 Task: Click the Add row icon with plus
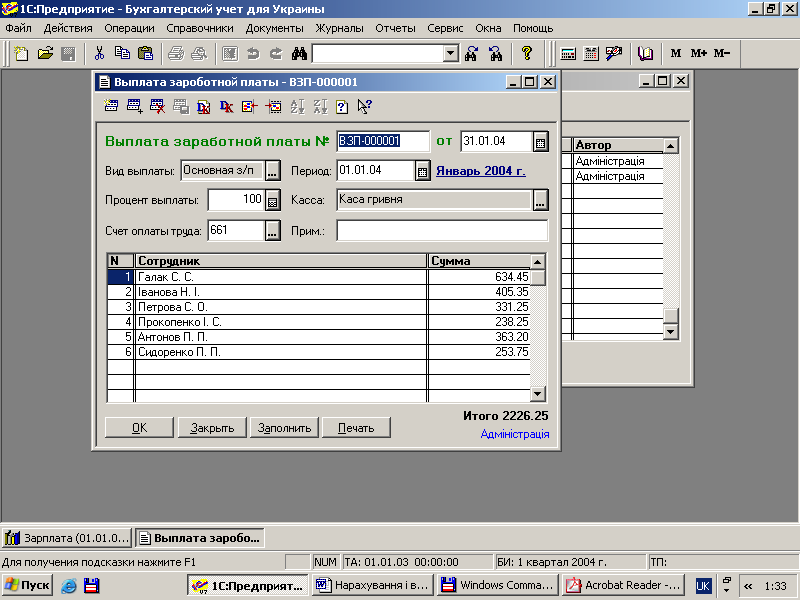click(134, 106)
